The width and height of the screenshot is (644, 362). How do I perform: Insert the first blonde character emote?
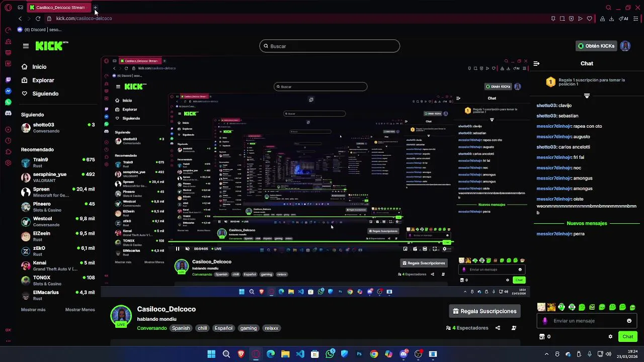click(541, 307)
